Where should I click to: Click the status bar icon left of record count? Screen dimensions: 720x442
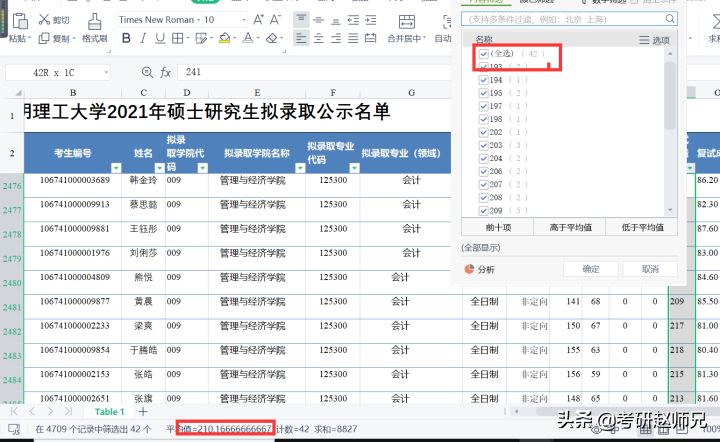click(x=14, y=429)
